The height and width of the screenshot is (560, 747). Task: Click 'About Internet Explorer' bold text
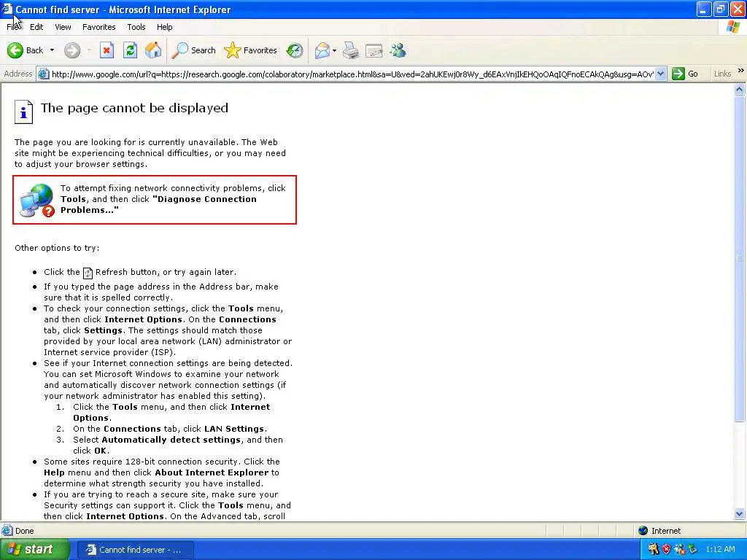[212, 472]
